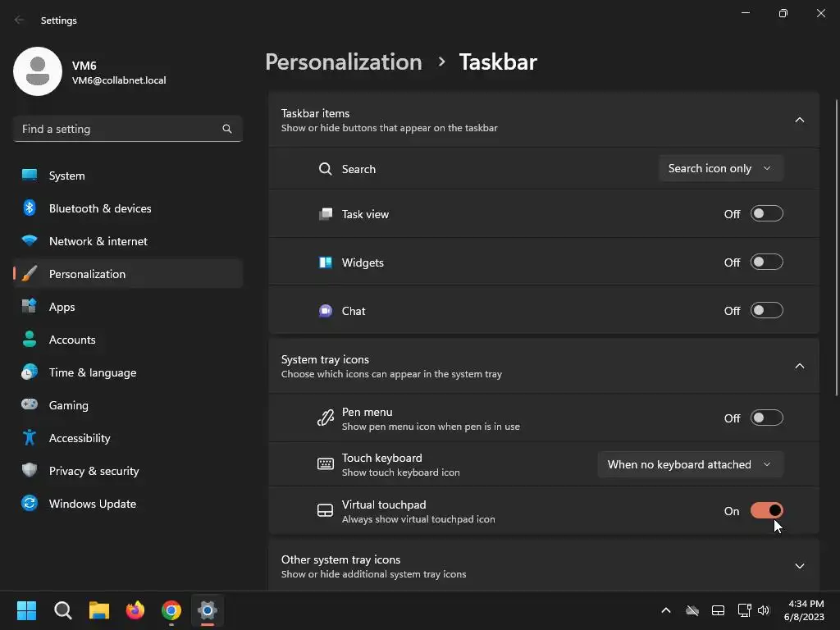
Task: Turn on the Chat toggle
Action: (767, 310)
